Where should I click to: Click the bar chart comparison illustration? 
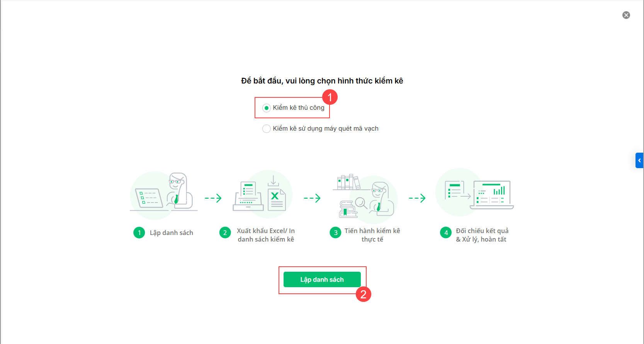tap(475, 192)
